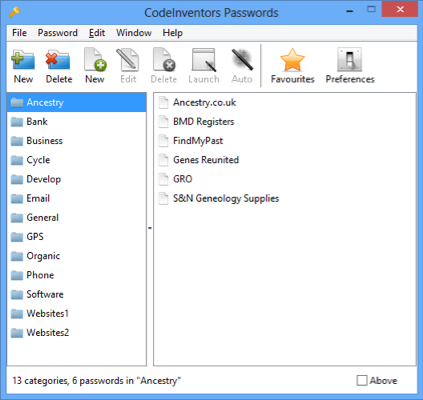Click the document icon beside S&N Geneology Supplies
Viewport: 423px width, 400px height.
click(163, 198)
